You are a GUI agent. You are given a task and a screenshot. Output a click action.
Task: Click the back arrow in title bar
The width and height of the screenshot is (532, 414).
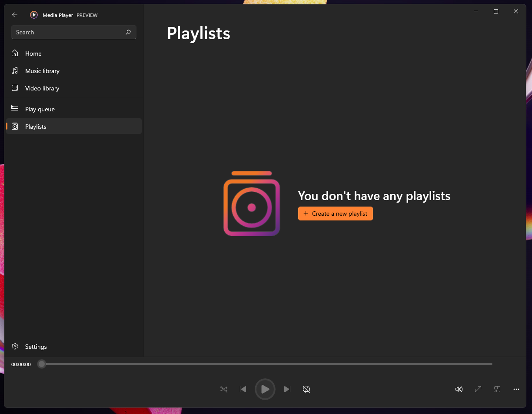[x=15, y=15]
